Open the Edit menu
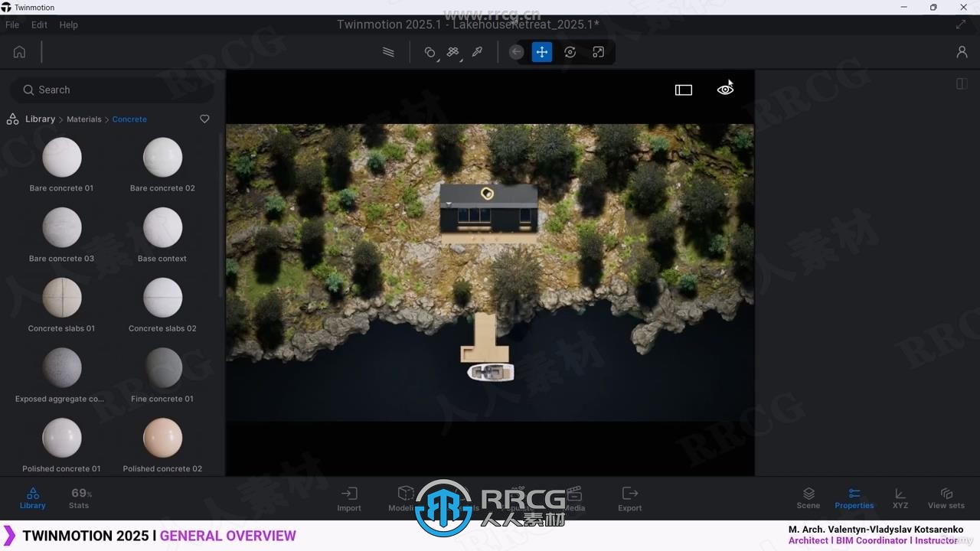 tap(39, 24)
